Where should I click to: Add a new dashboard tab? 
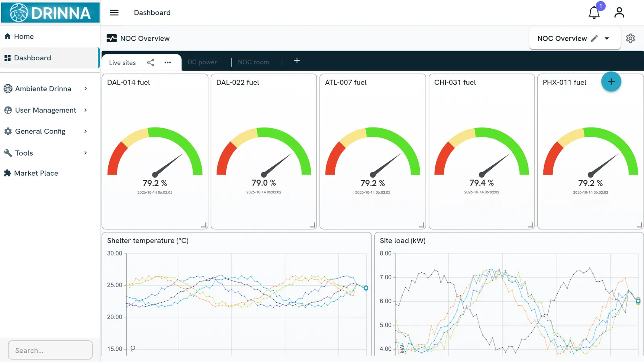click(297, 61)
